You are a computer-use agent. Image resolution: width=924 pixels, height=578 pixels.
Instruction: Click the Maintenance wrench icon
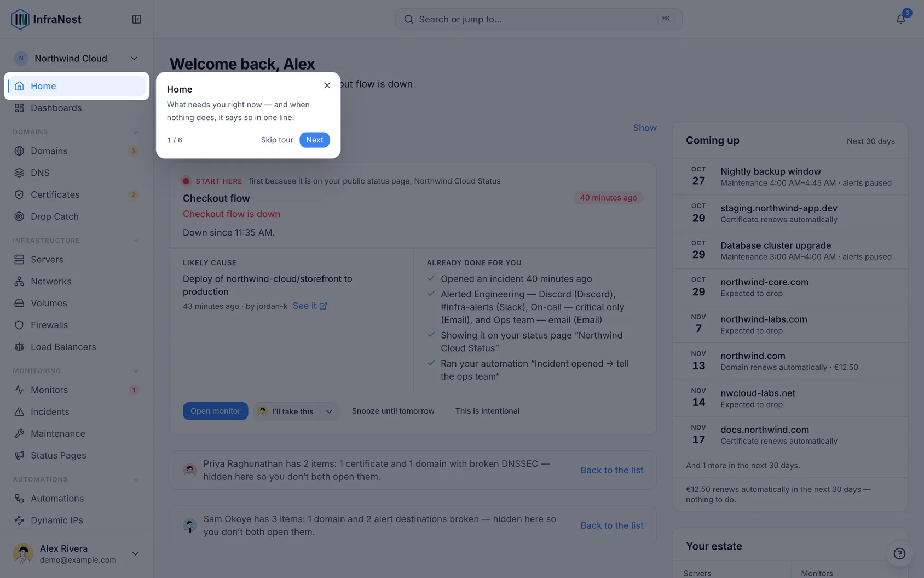click(19, 433)
